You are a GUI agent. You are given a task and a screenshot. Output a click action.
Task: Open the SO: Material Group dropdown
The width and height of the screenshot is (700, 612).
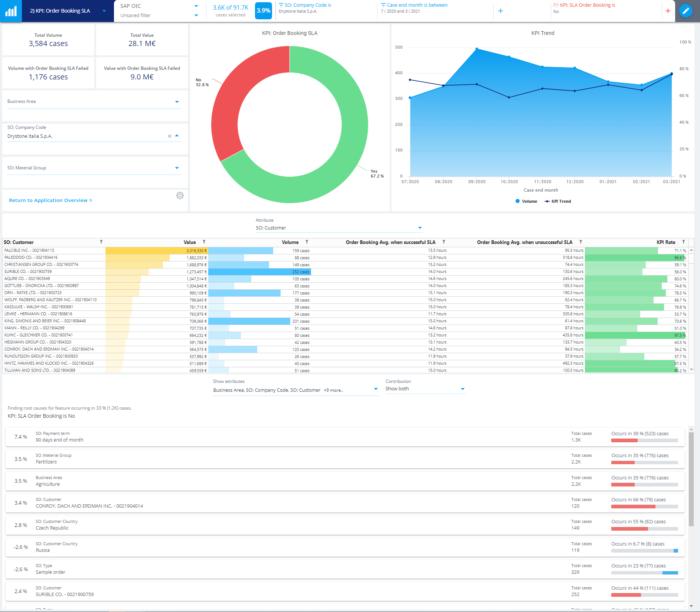[177, 168]
